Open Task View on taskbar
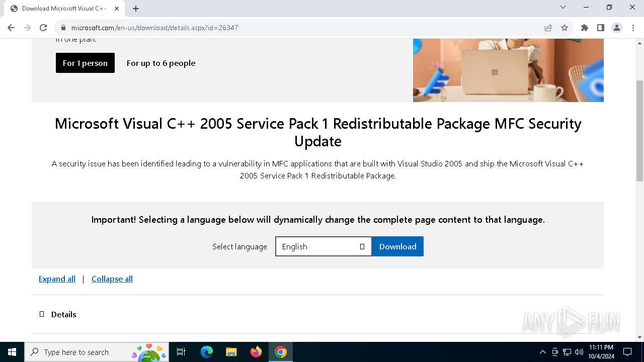The width and height of the screenshot is (644, 362). 181,352
